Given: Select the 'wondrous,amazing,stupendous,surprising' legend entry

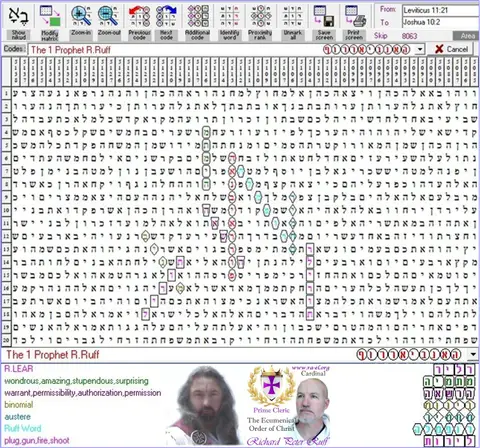Looking at the screenshot, I should [76, 381].
